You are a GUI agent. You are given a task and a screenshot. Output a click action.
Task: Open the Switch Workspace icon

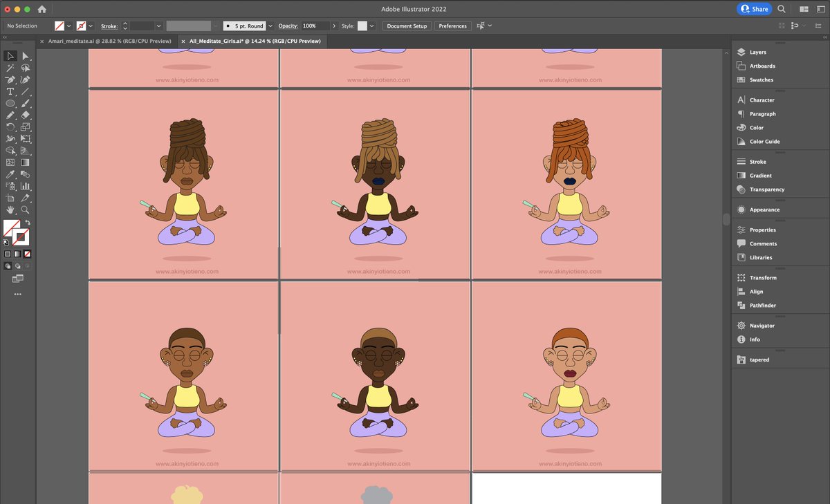click(820, 9)
